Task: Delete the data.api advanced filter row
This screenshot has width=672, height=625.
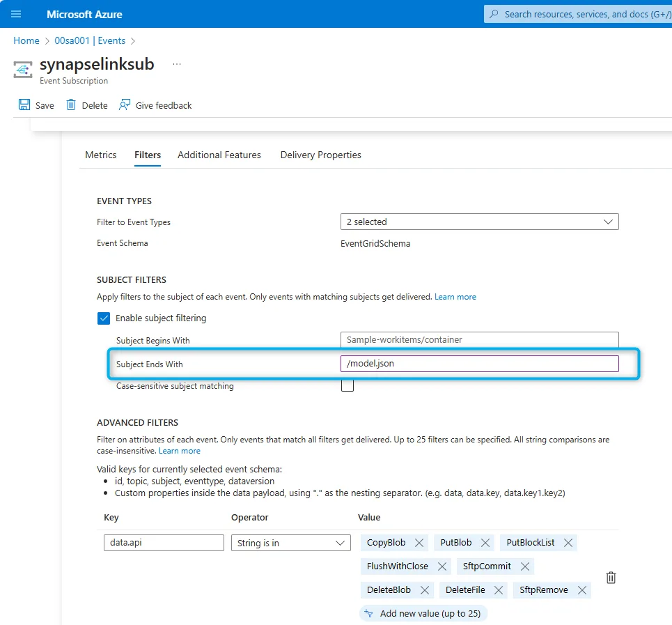Action: pyautogui.click(x=611, y=578)
